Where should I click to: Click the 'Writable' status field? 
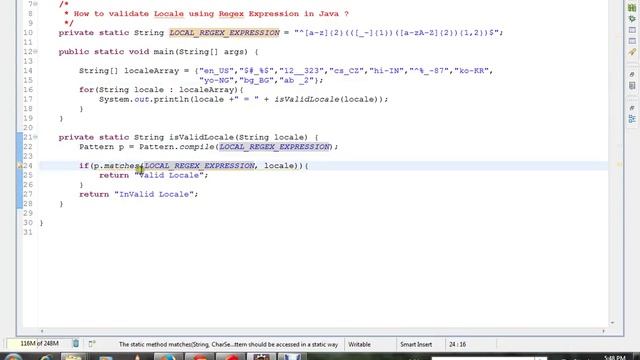[360, 344]
